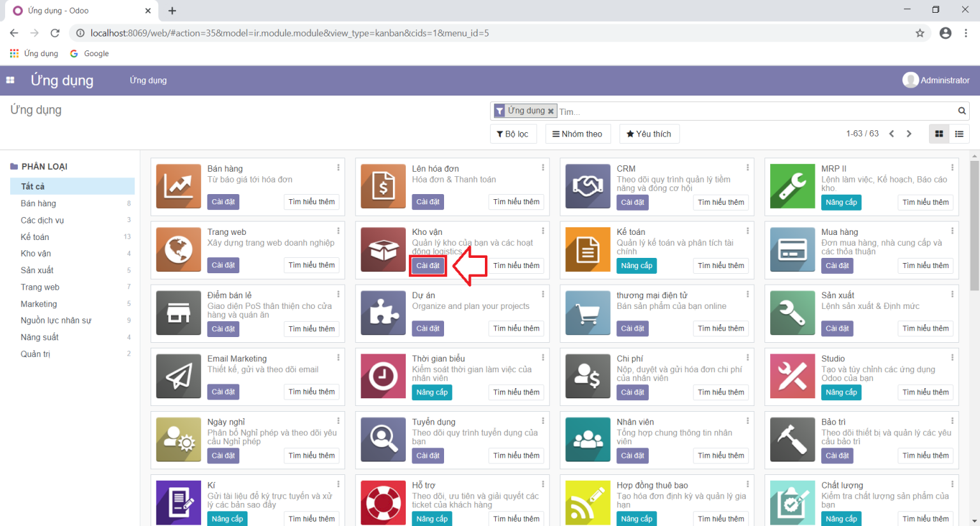Viewport: 980px width, 526px height.
Task: Install Kho vận with its Cài đặt button
Action: [x=427, y=266]
